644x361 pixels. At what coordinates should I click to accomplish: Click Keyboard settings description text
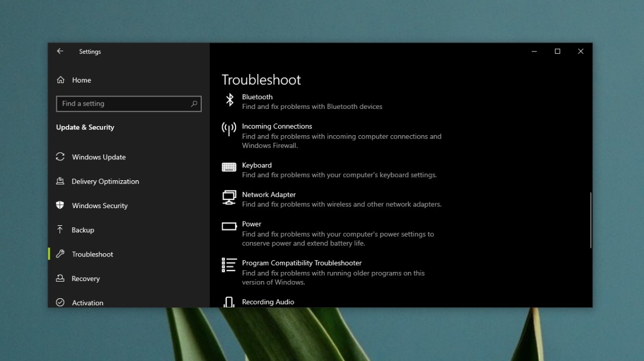tap(339, 175)
